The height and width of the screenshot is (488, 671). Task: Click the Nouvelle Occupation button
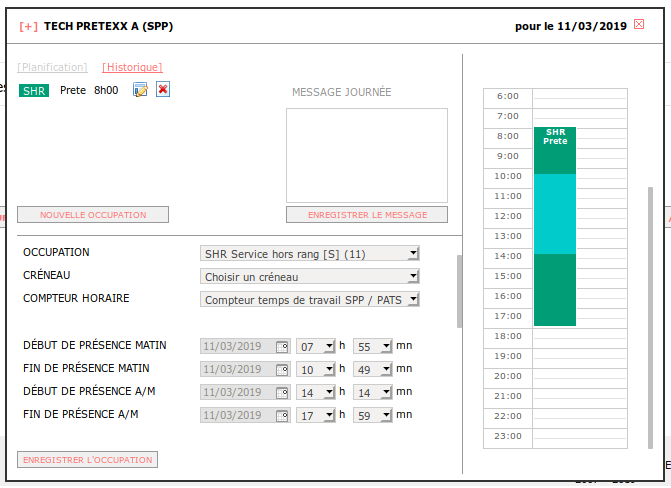click(x=93, y=215)
